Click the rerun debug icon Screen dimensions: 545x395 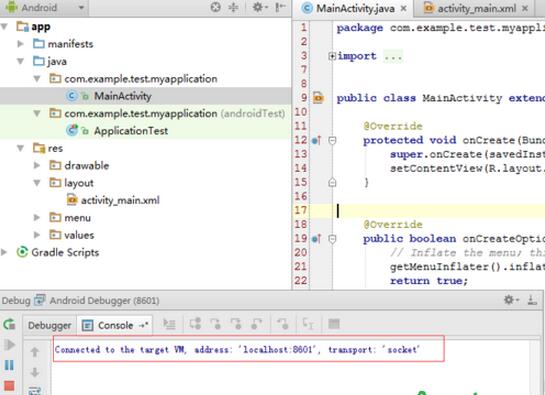coord(9,324)
